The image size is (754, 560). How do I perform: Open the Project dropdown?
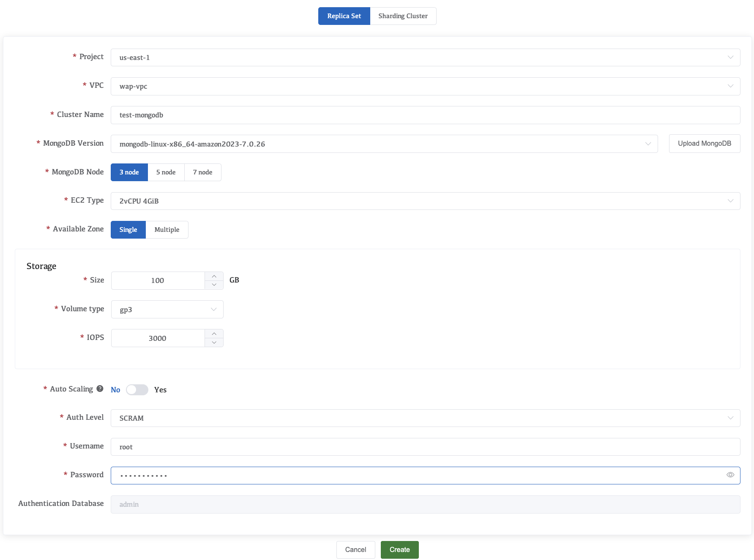tap(425, 57)
